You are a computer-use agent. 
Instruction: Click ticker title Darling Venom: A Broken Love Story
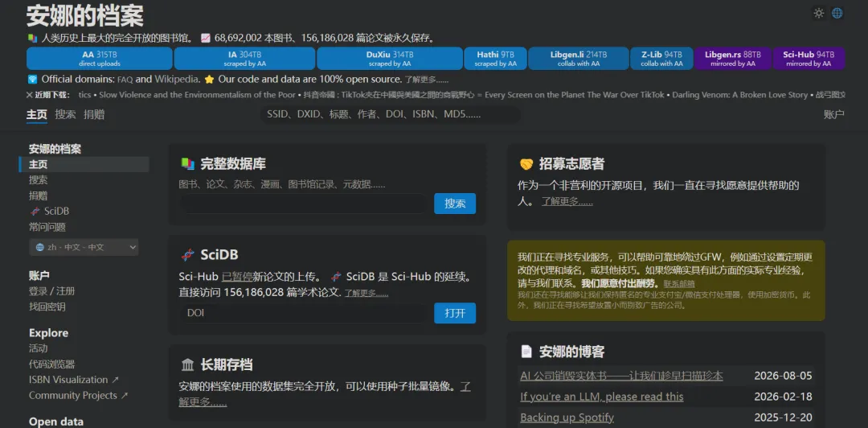(740, 95)
